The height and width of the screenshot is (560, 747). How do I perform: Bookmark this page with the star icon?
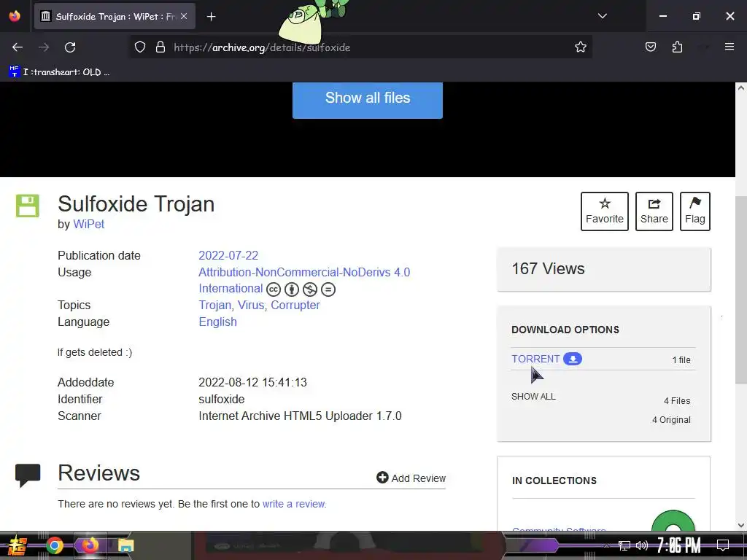[580, 47]
